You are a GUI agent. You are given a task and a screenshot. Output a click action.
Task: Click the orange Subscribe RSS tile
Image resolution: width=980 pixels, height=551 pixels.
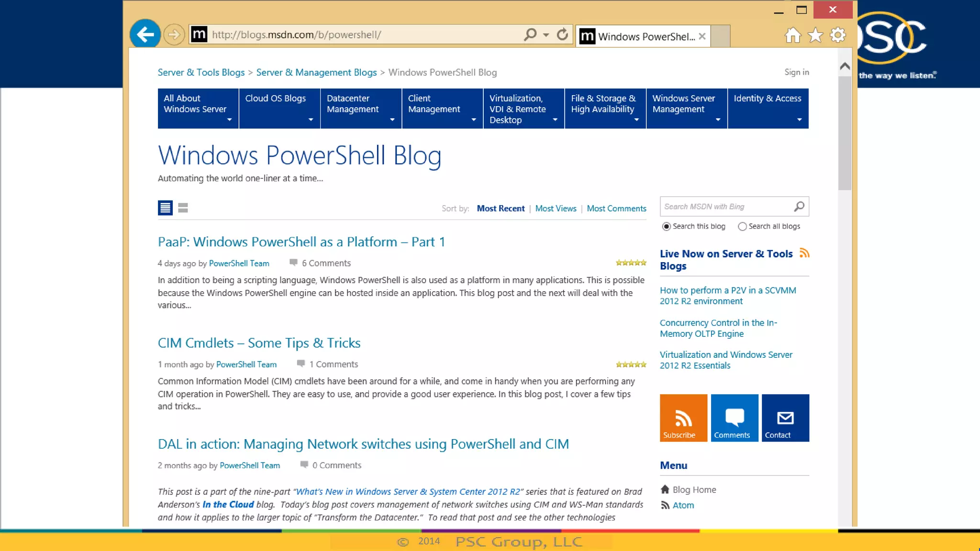683,418
